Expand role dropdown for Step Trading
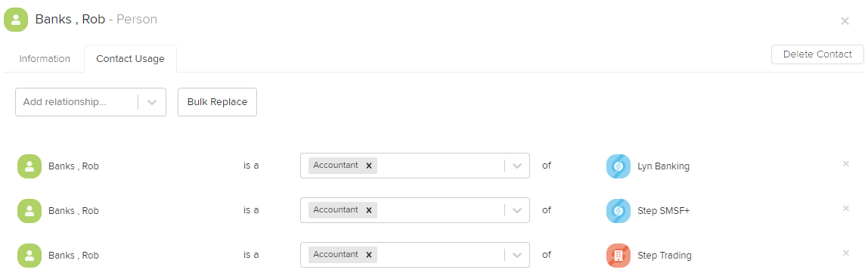Viewport: 868px width, 276px height. (518, 255)
